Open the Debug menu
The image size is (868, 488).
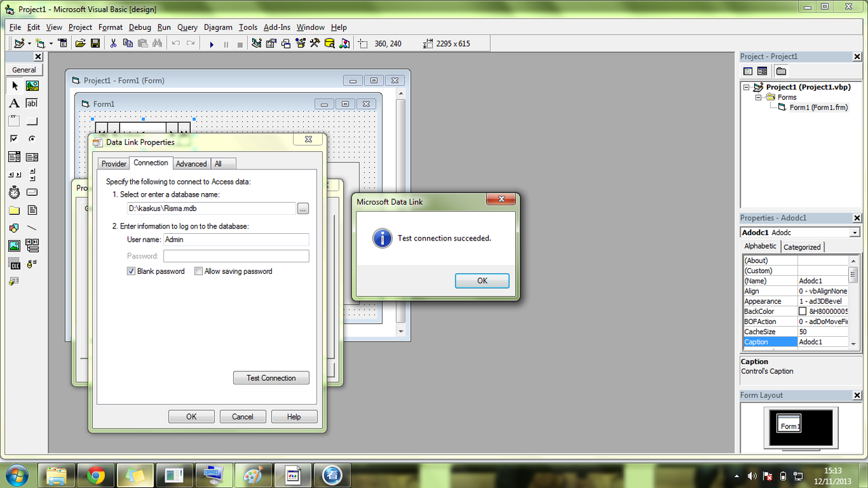coord(140,27)
